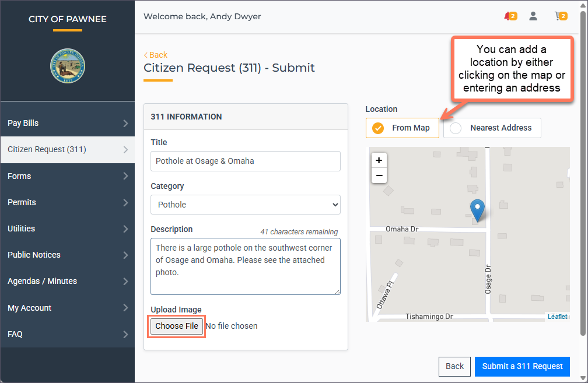
Task: Click Submit a 311 Request
Action: coord(521,366)
